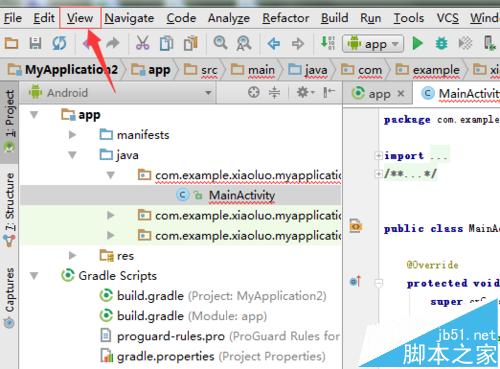
Task: Toggle the 1: Project side tool window
Action: click(x=10, y=122)
